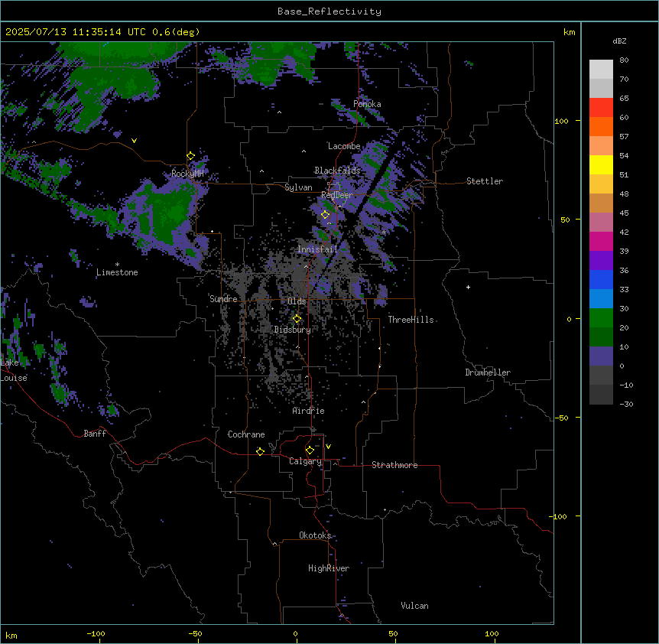Click the yellow station marker below Cochrane
The height and width of the screenshot is (644, 659).
tap(260, 452)
